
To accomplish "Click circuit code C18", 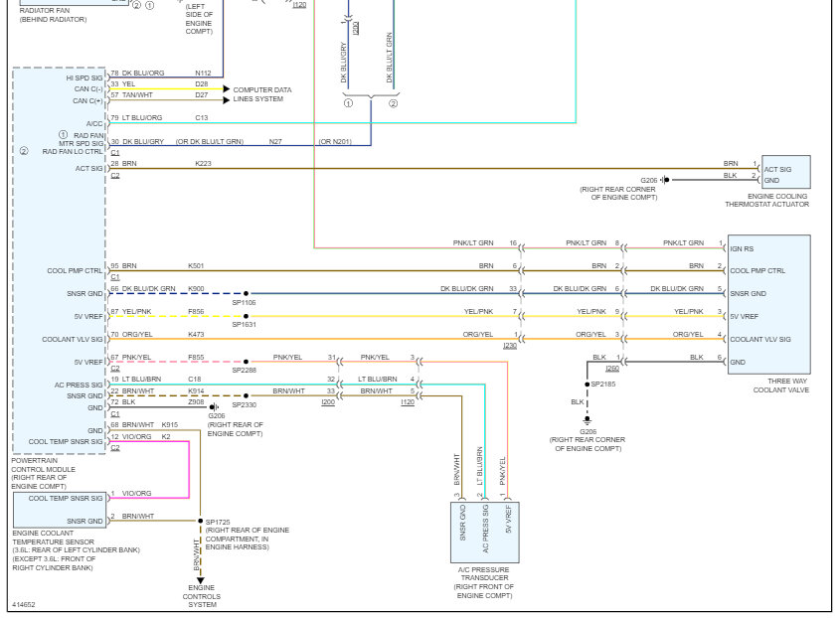I will [x=195, y=380].
